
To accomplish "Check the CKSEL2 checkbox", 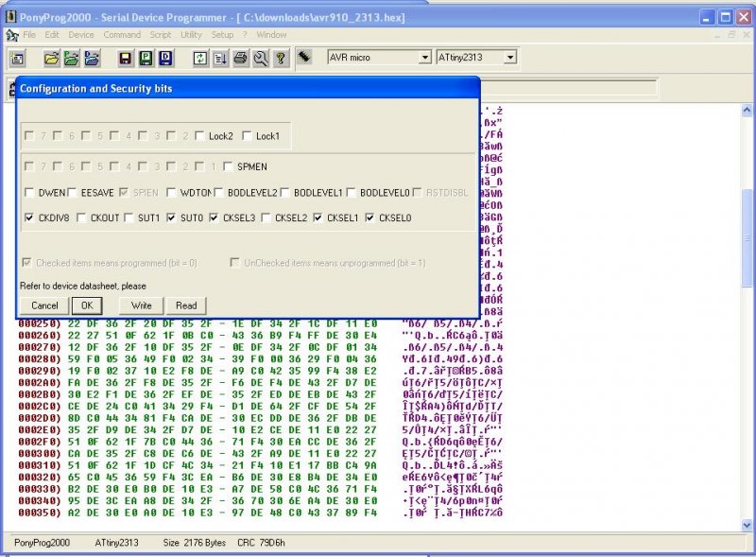I will [x=266, y=218].
